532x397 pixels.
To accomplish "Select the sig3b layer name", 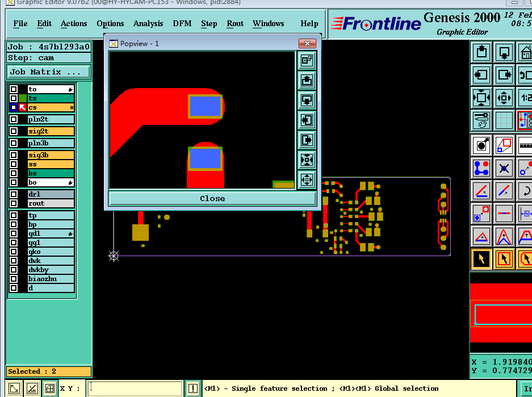I will tap(51, 155).
